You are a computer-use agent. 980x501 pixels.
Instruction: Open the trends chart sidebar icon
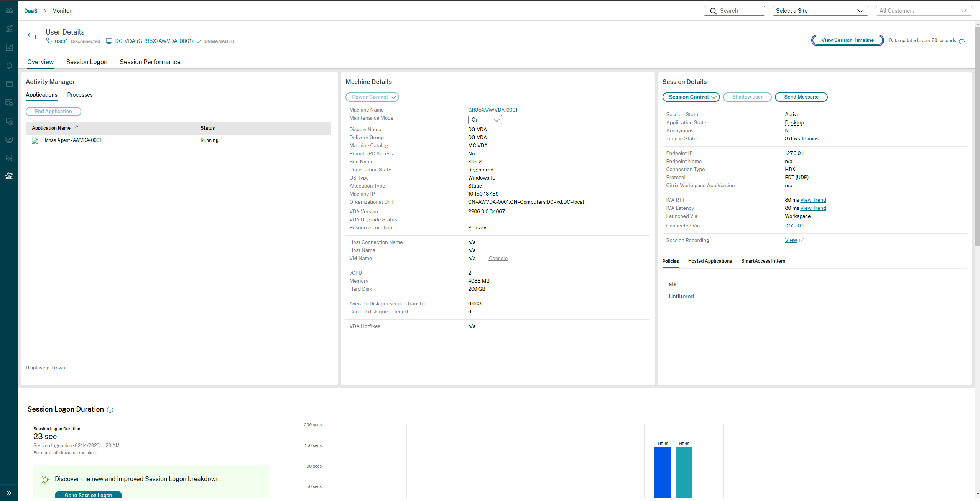tap(9, 29)
